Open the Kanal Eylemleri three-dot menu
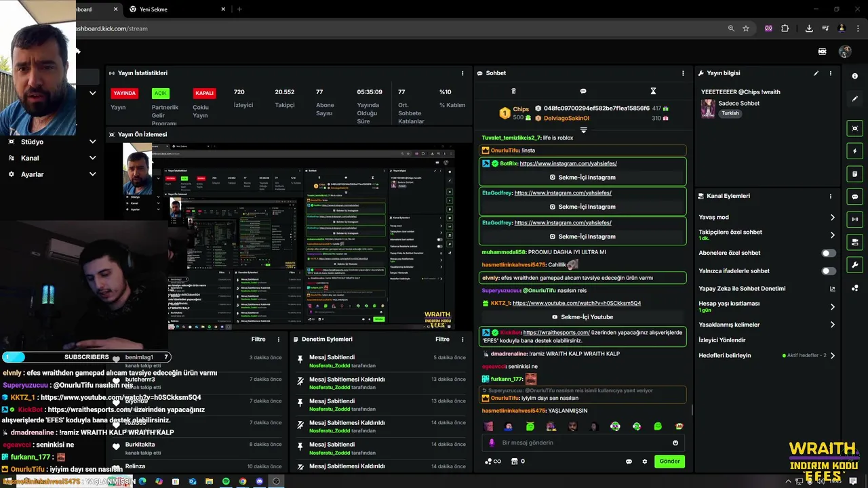868x488 pixels. tap(831, 196)
